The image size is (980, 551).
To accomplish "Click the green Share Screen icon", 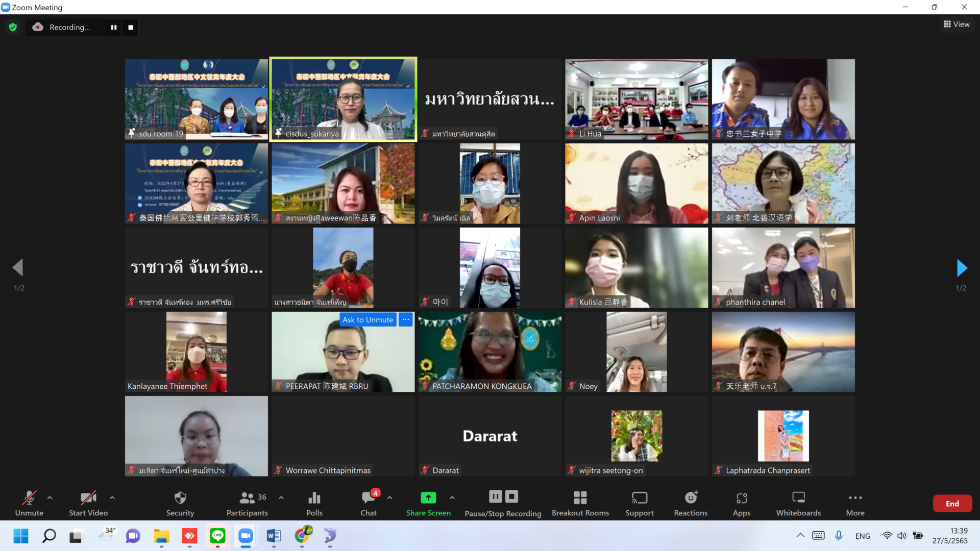I will point(428,497).
